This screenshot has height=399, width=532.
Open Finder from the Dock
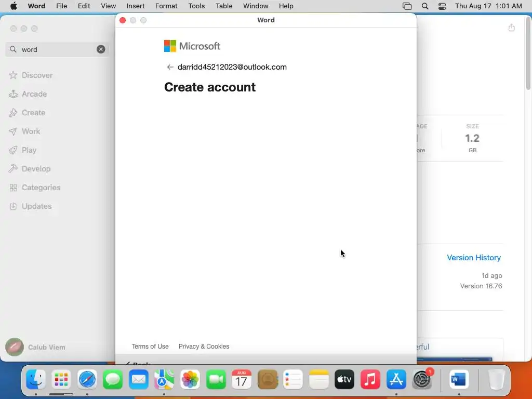pos(36,379)
